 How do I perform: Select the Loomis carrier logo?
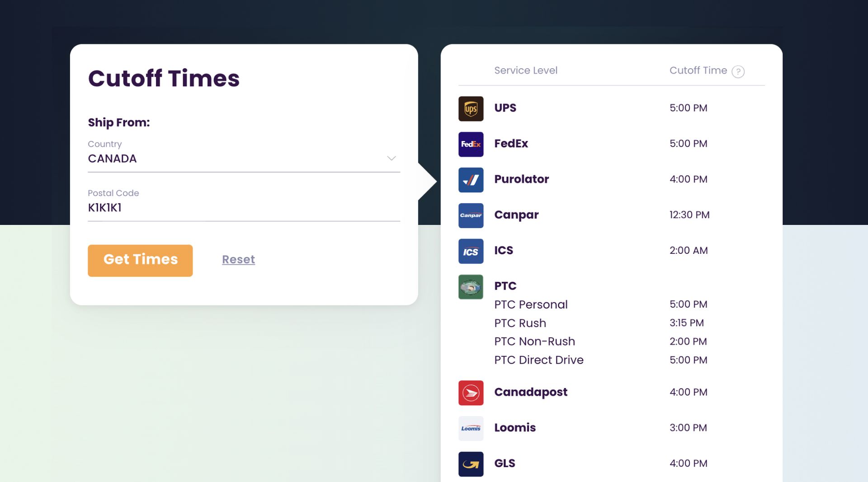click(x=471, y=428)
